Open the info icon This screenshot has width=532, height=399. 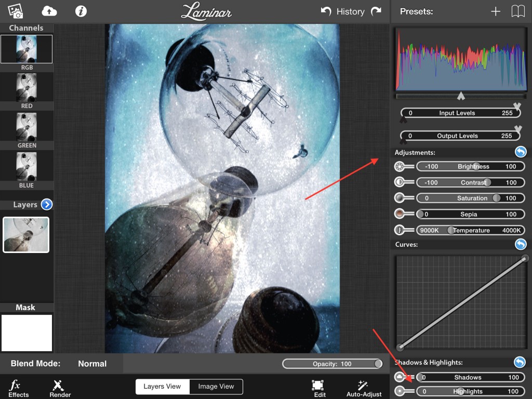tap(81, 11)
